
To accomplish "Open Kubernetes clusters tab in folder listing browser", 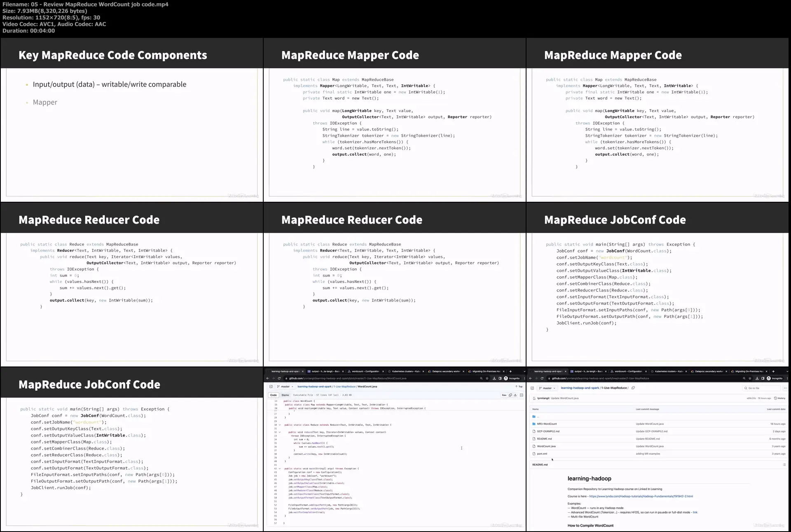I will click(x=669, y=371).
